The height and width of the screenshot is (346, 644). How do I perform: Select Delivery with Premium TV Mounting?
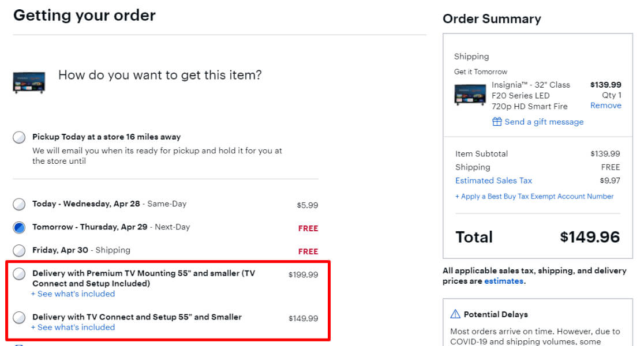tap(18, 274)
